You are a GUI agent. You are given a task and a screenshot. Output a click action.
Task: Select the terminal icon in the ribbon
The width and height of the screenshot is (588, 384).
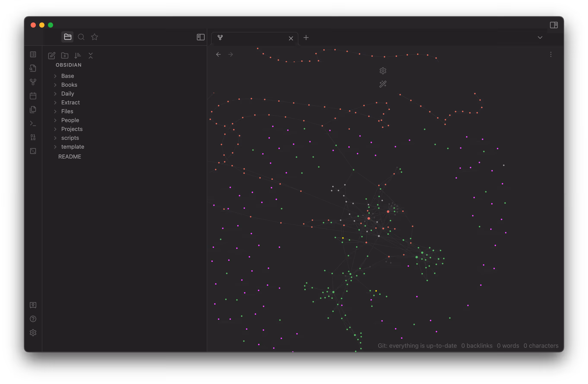point(33,123)
